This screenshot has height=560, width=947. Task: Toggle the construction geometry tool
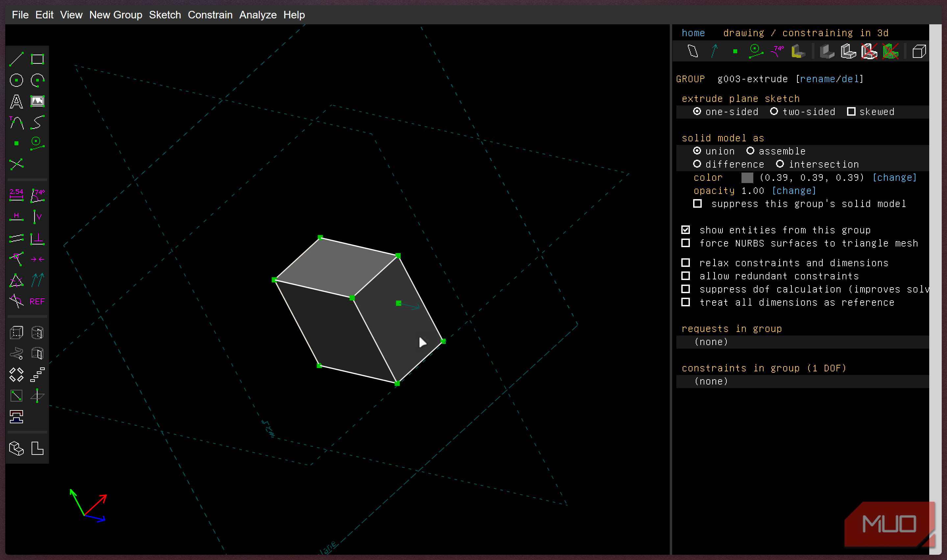(37, 143)
